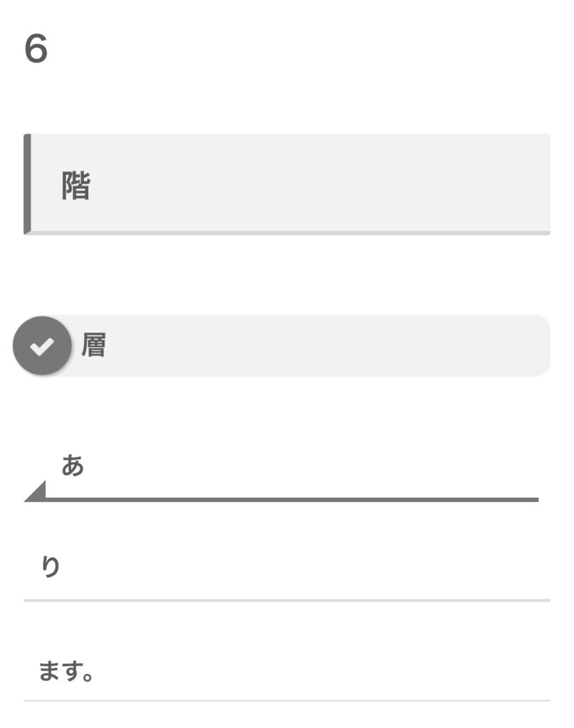Click the blank area right of り
This screenshot has height=728, width=574.
[356, 567]
